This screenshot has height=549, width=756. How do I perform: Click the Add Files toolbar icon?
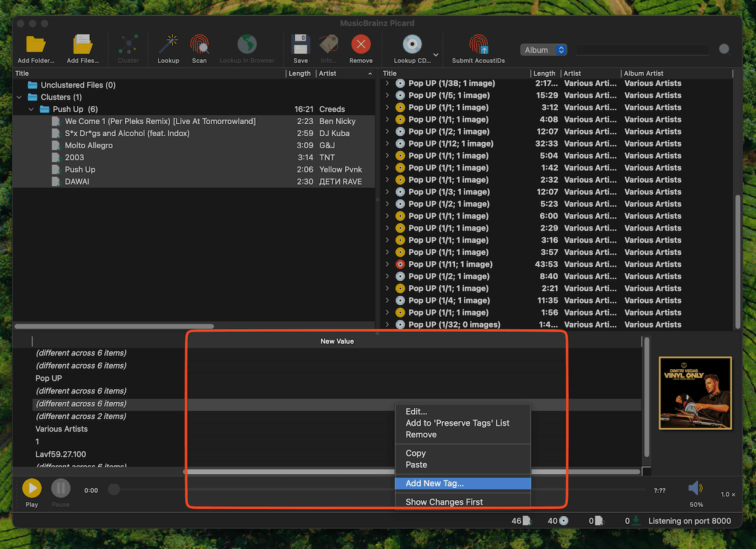(81, 46)
